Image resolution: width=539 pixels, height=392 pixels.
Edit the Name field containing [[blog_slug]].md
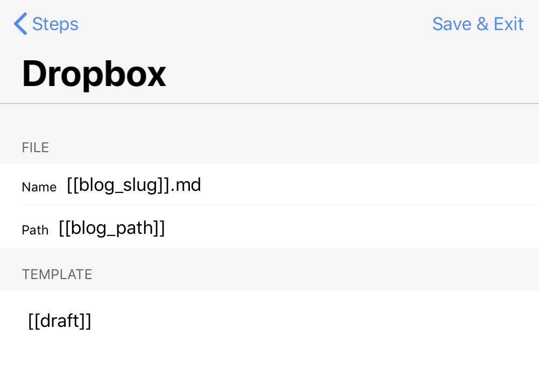click(134, 186)
